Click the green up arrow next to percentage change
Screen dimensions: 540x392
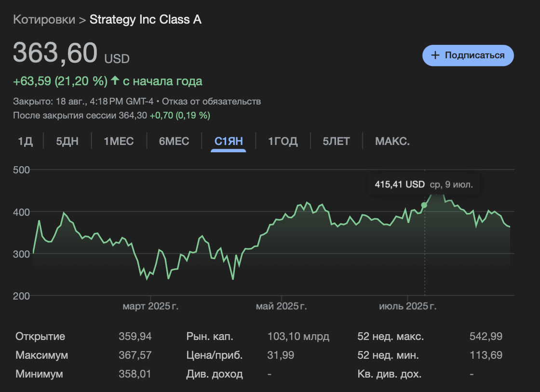point(115,80)
